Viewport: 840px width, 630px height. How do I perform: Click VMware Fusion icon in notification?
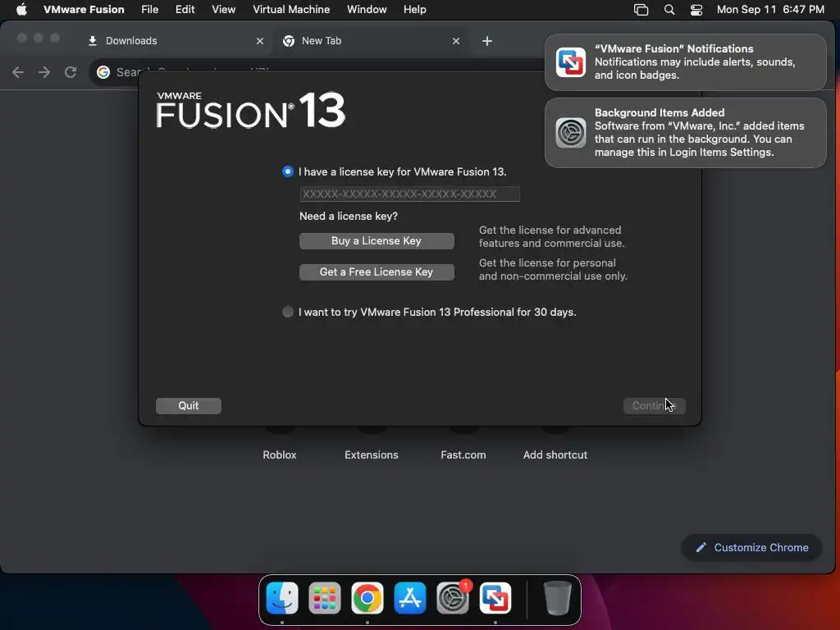tap(571, 62)
